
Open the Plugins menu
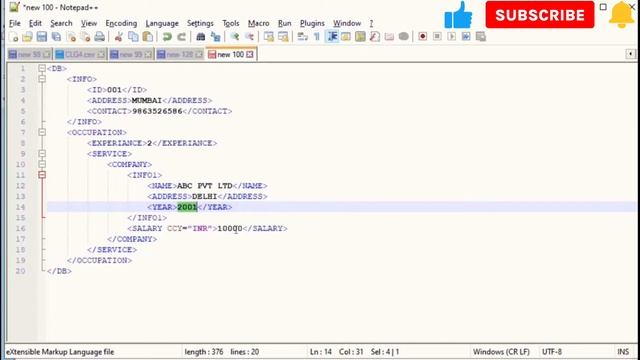click(x=312, y=23)
